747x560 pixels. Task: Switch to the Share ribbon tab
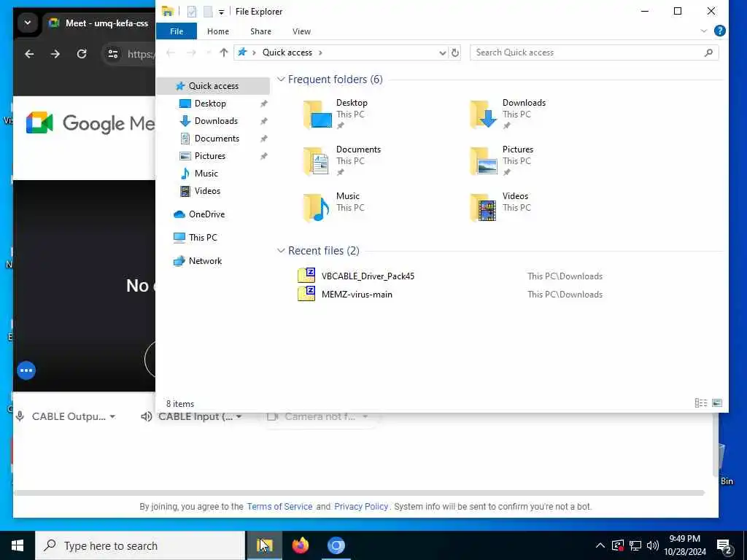(x=260, y=31)
